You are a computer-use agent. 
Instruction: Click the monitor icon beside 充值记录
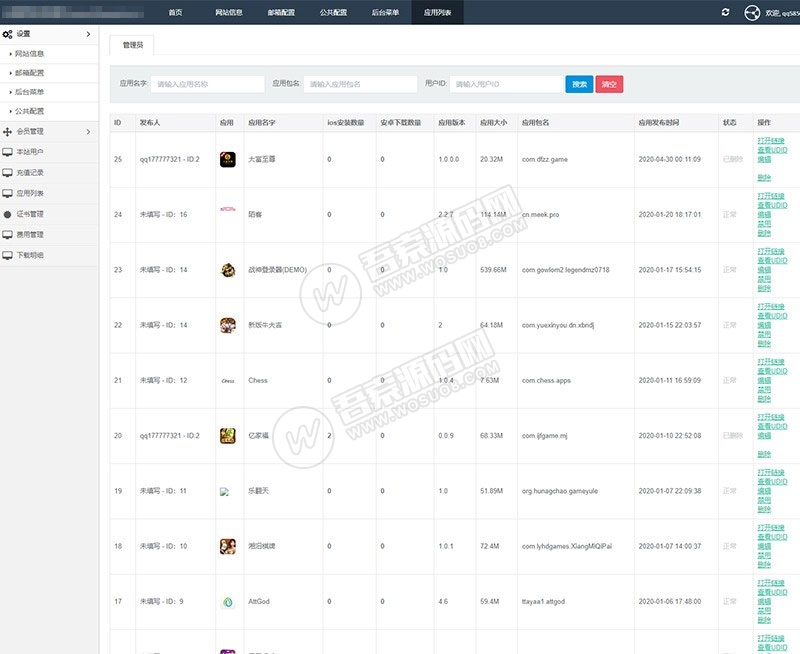(x=8, y=173)
